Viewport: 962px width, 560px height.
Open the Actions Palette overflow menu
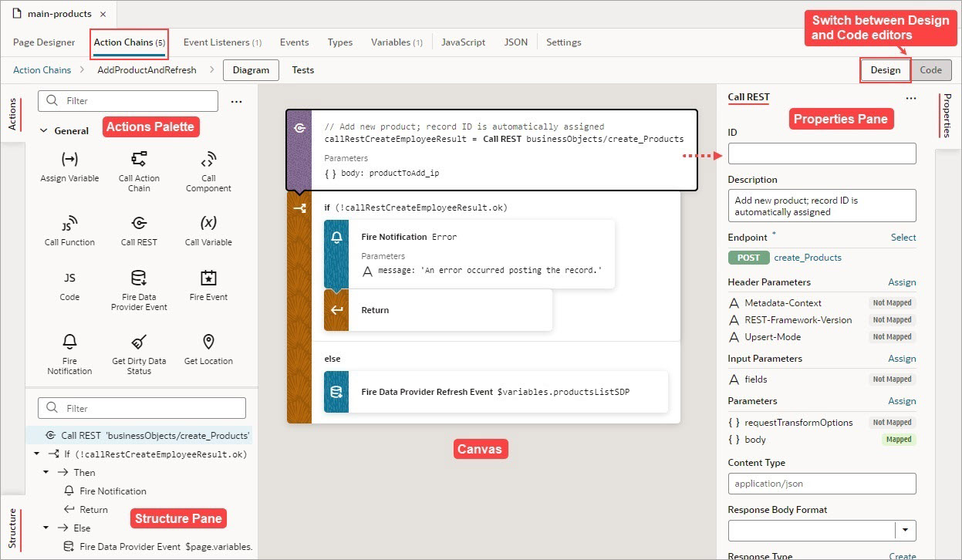(x=236, y=101)
